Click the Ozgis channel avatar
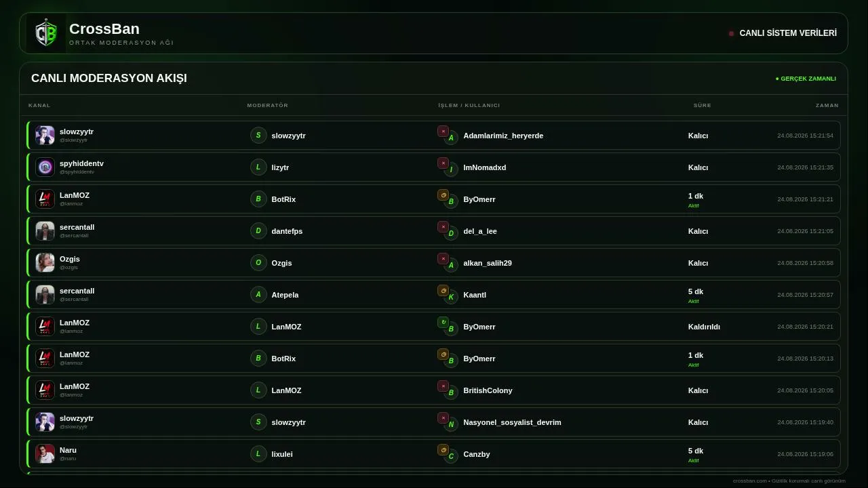 [45, 262]
